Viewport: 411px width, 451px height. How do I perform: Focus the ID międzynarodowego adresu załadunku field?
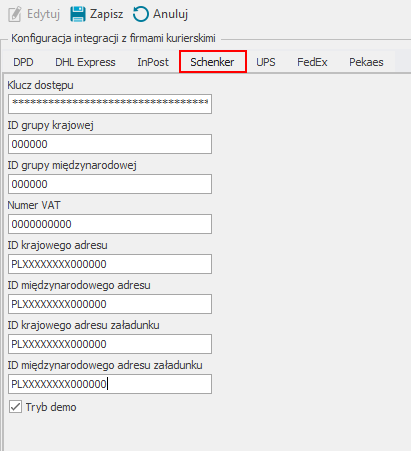tap(110, 384)
